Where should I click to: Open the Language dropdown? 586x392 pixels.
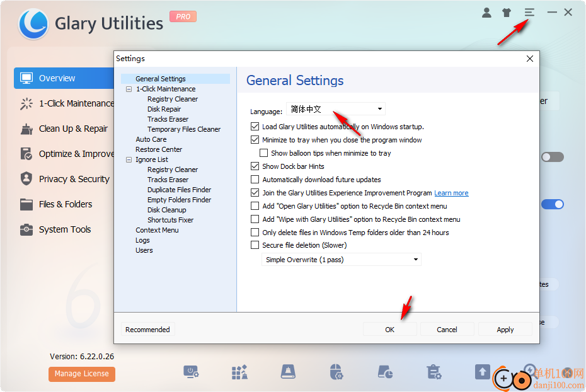pyautogui.click(x=336, y=109)
